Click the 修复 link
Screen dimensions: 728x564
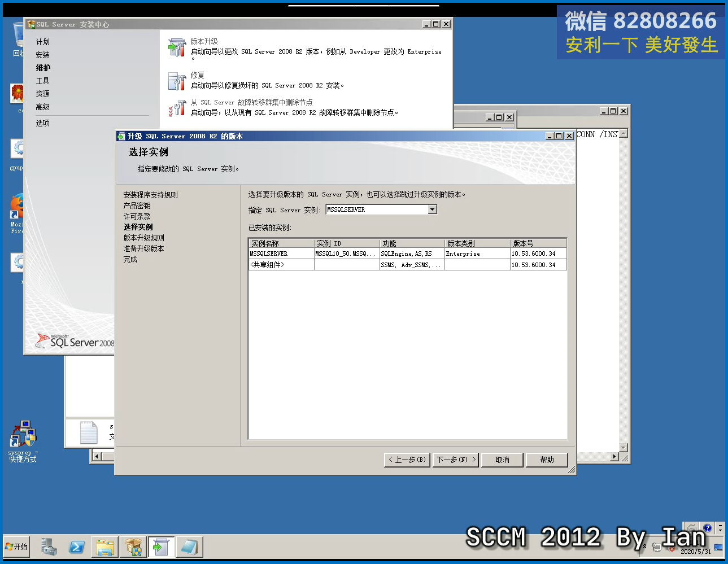(197, 75)
